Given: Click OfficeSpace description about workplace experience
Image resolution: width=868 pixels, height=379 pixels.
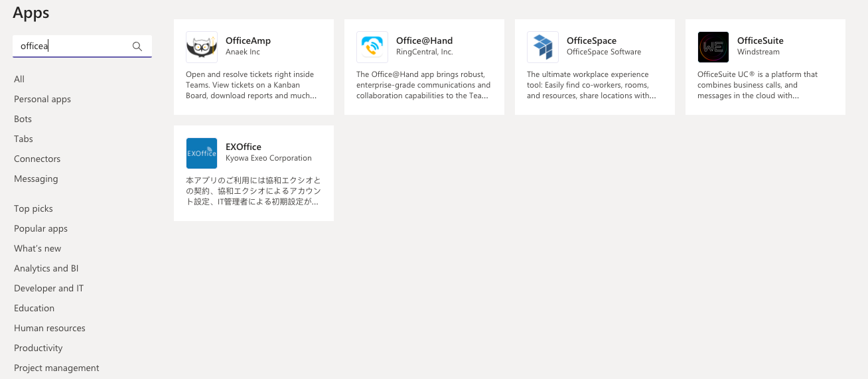Looking at the screenshot, I should click(x=592, y=85).
